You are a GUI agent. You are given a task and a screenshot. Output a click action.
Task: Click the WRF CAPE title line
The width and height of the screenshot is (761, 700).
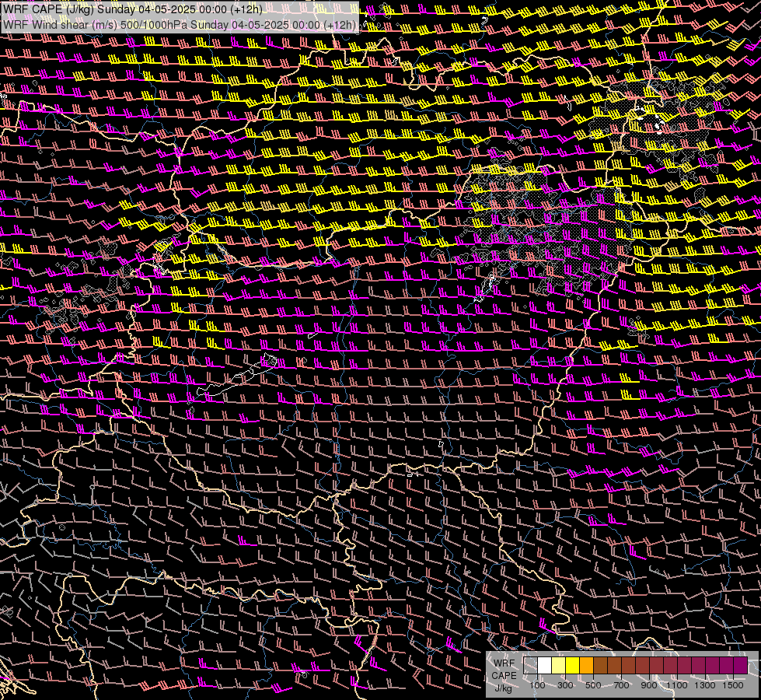pyautogui.click(x=132, y=9)
